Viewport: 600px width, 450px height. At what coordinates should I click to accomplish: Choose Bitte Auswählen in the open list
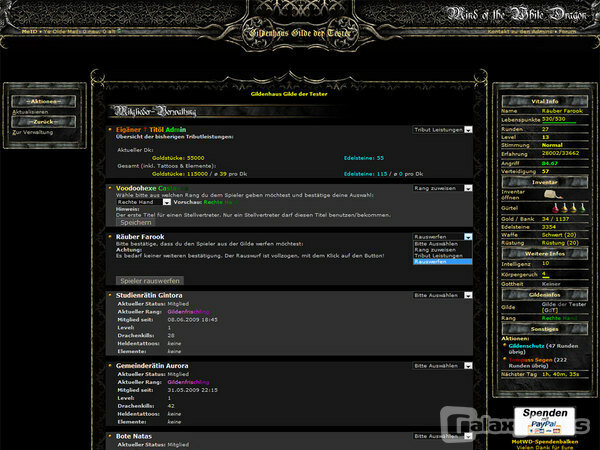click(442, 244)
